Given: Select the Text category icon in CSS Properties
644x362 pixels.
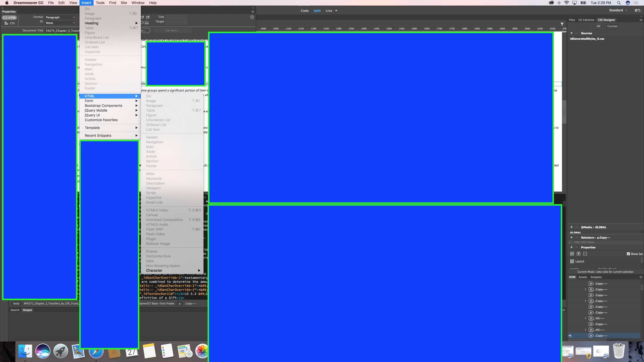Looking at the screenshot, I should click(579, 254).
